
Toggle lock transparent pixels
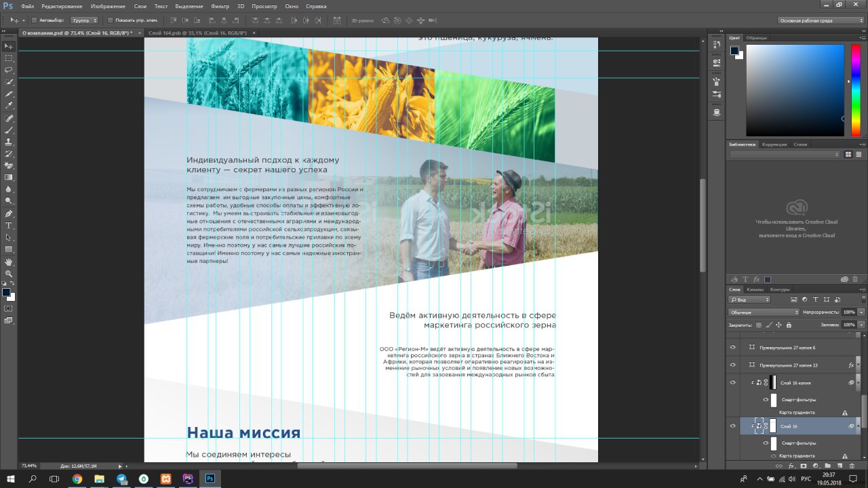[x=759, y=325]
